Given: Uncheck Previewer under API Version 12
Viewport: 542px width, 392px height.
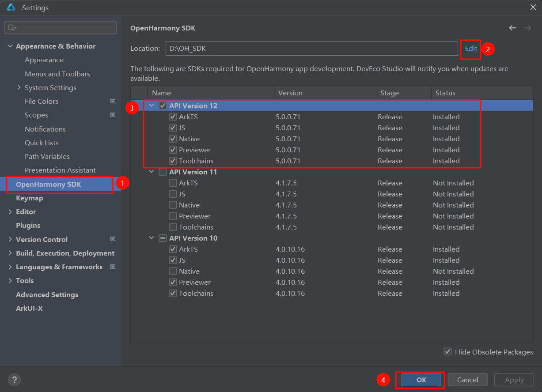Looking at the screenshot, I should [x=173, y=150].
